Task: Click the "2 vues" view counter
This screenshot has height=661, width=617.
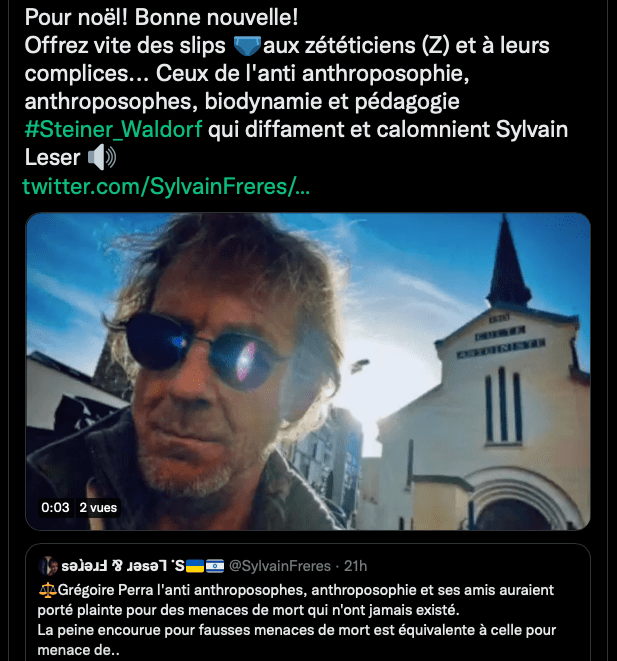Action: [98, 507]
